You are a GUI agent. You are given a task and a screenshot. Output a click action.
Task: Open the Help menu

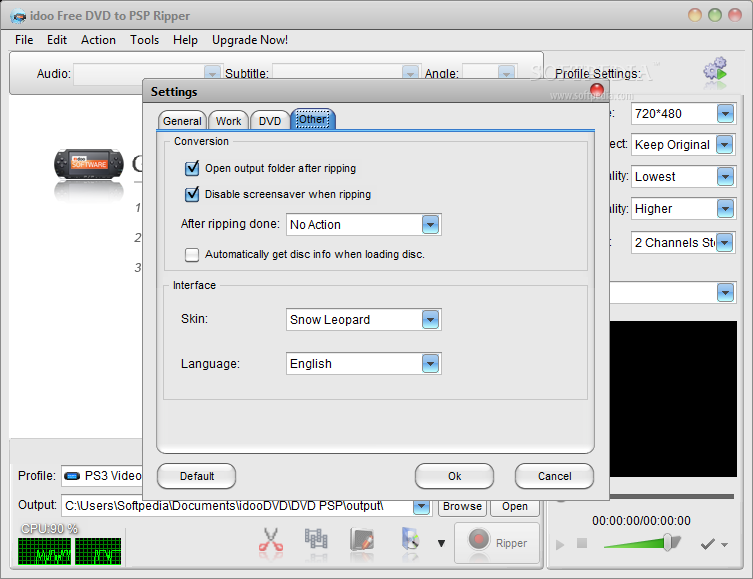[185, 40]
